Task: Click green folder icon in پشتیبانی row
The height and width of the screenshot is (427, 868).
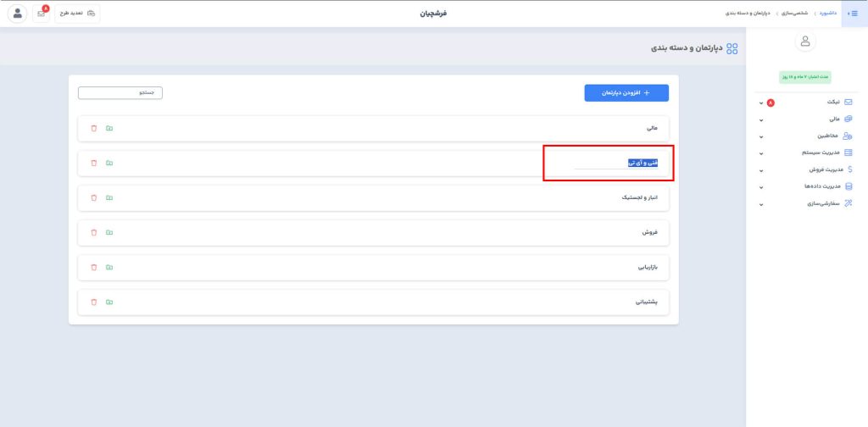Action: 109,302
